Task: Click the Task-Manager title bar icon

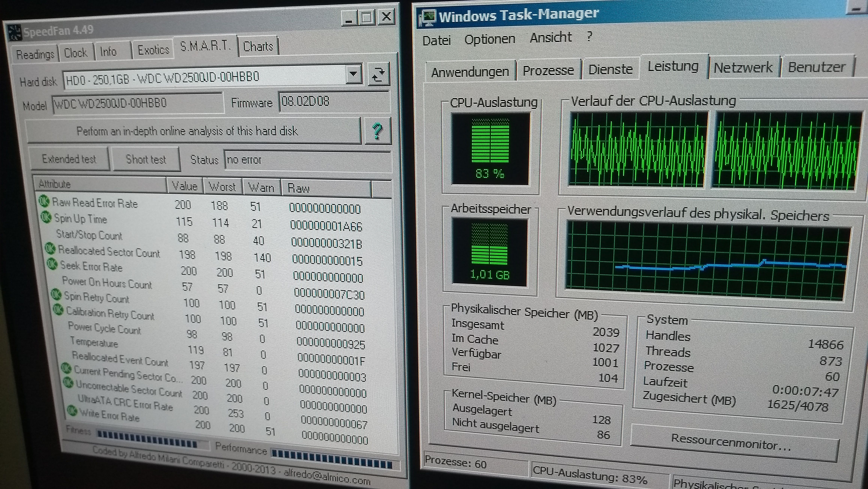Action: pos(427,18)
